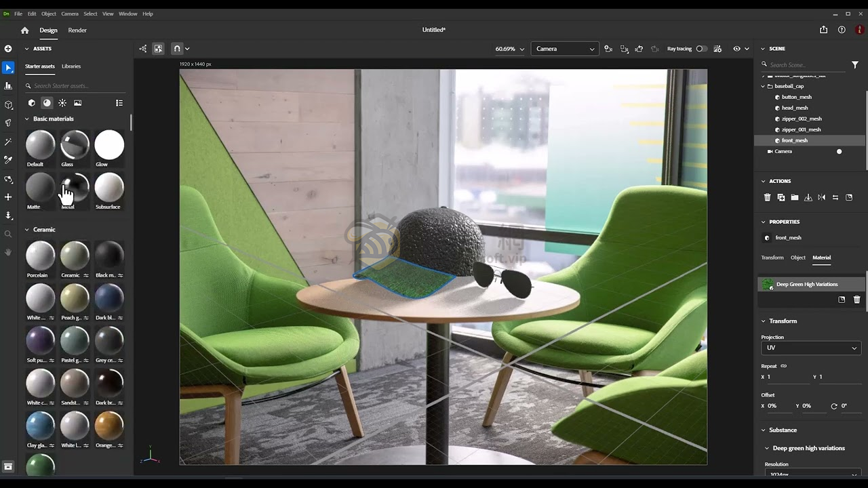The image size is (868, 488).
Task: Select the 3D cube tool
Action: [x=8, y=104]
